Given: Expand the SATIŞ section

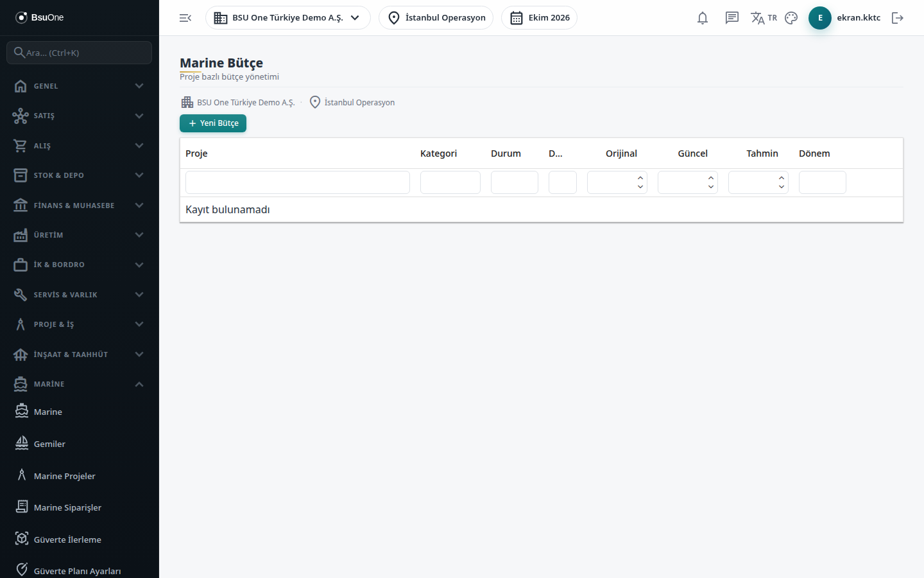Looking at the screenshot, I should point(80,116).
